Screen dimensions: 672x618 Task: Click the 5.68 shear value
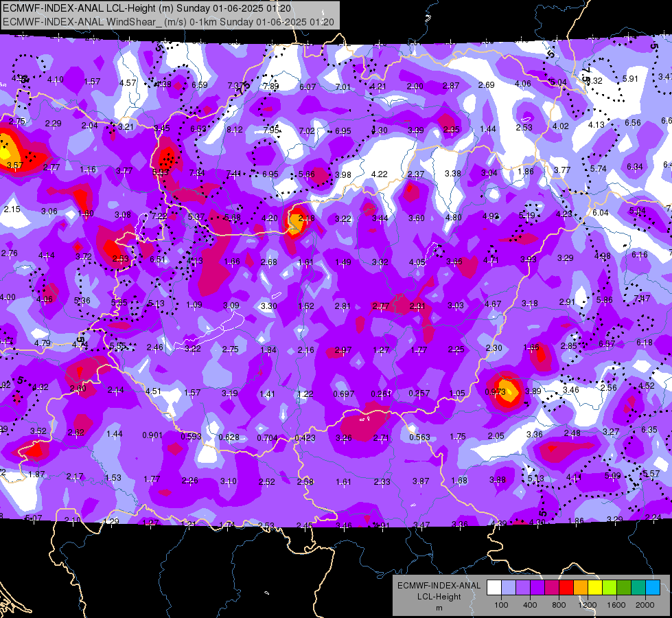coord(232,218)
